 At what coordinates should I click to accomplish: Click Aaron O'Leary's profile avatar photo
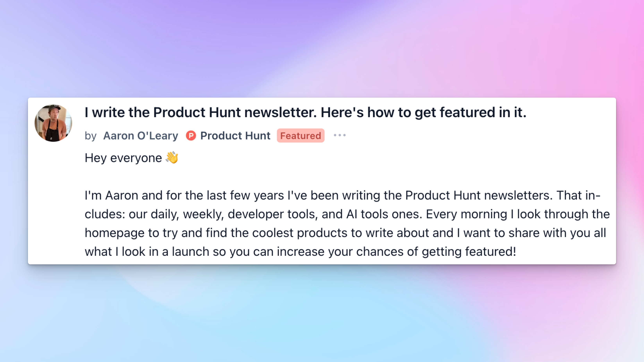(x=53, y=123)
